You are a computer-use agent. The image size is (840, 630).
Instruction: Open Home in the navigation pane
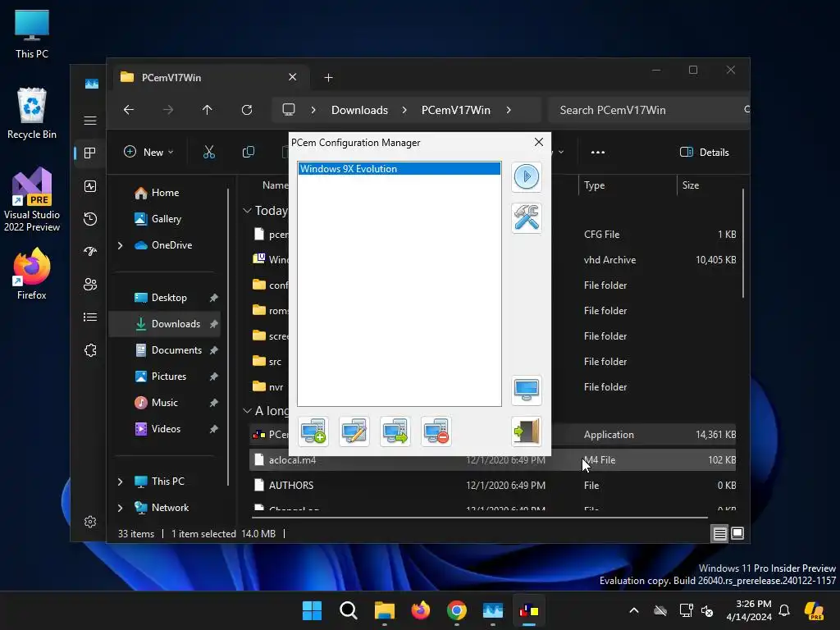coord(165,192)
